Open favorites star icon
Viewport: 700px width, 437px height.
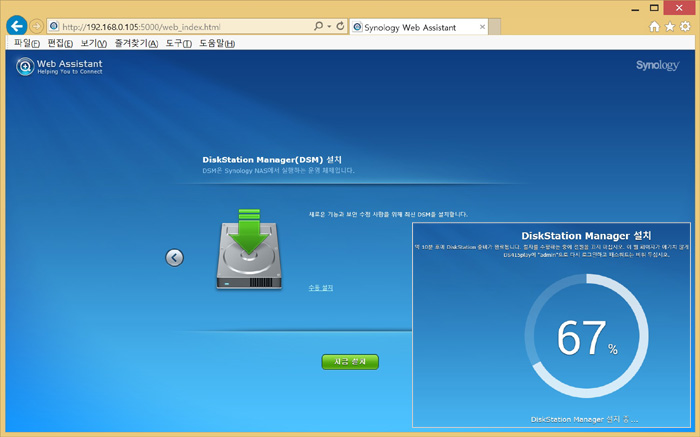coord(670,27)
